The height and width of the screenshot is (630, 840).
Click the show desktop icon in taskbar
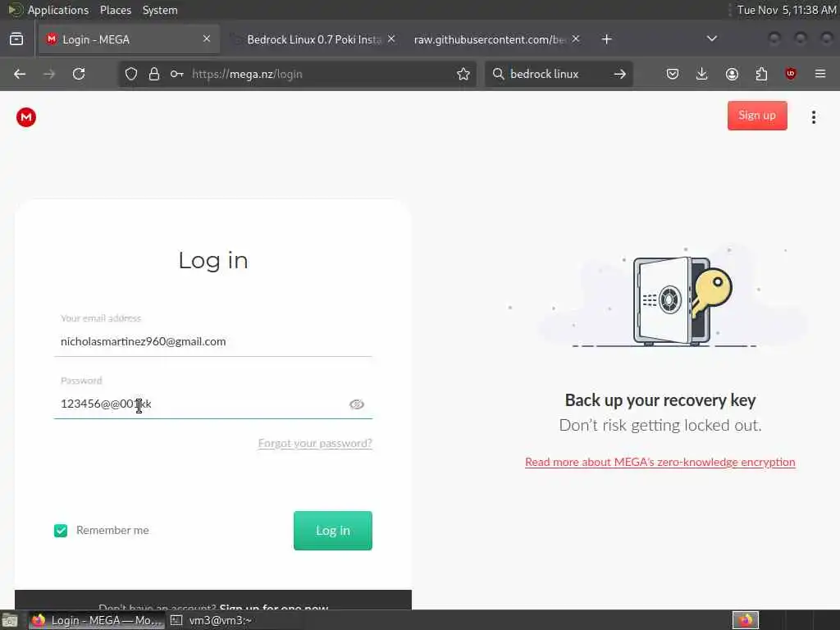tap(9, 620)
